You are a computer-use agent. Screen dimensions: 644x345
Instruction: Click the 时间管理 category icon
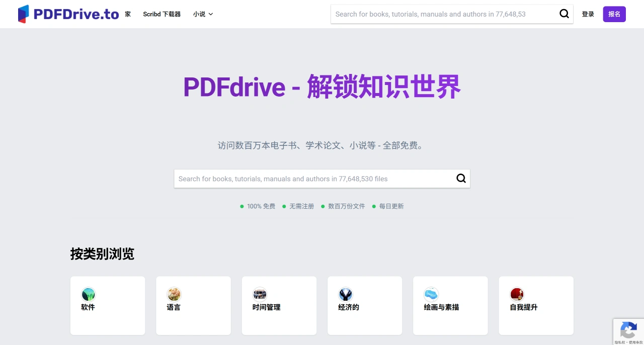coord(260,294)
